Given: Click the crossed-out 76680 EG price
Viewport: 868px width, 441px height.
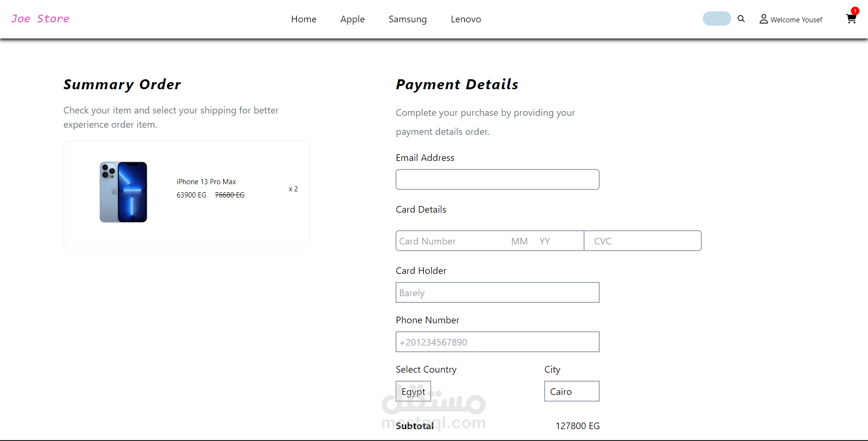Looking at the screenshot, I should [x=229, y=195].
